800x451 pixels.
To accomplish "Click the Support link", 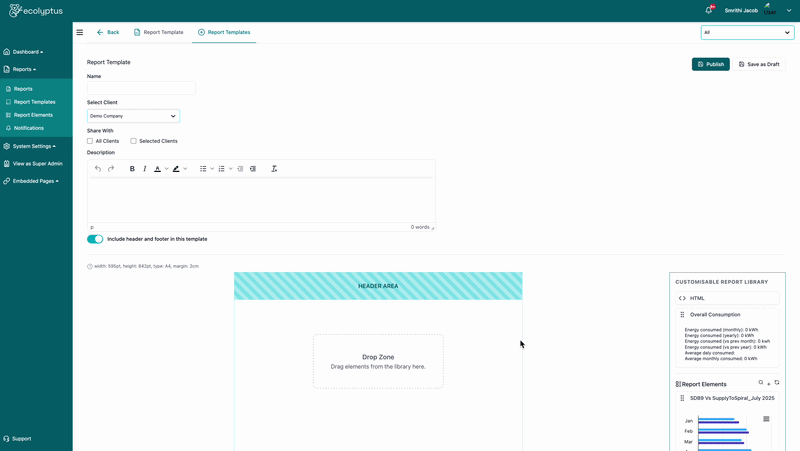I will (21, 439).
